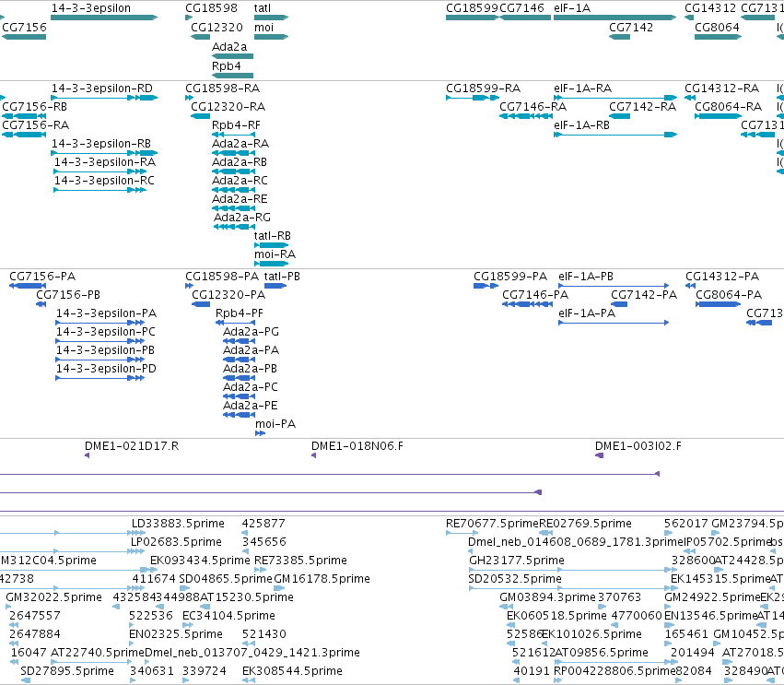Image resolution: width=784 pixels, height=685 pixels.
Task: Select protein CG7146-PA
Action: [x=527, y=304]
